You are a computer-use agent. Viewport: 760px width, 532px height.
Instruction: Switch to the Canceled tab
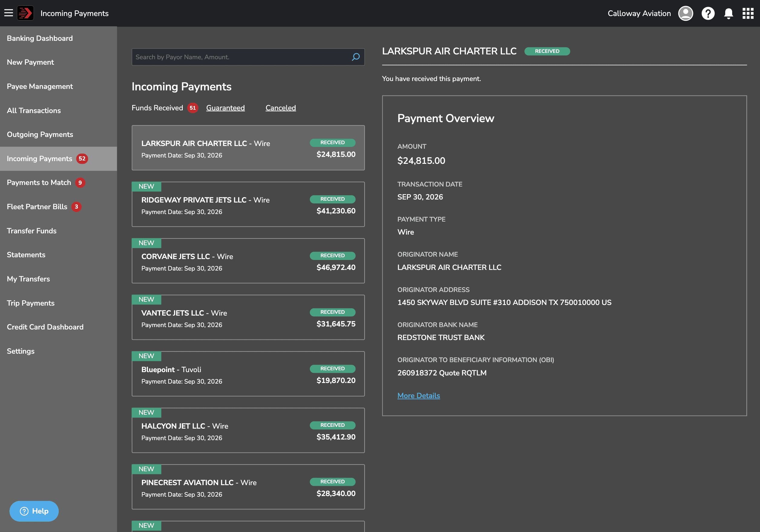(281, 108)
